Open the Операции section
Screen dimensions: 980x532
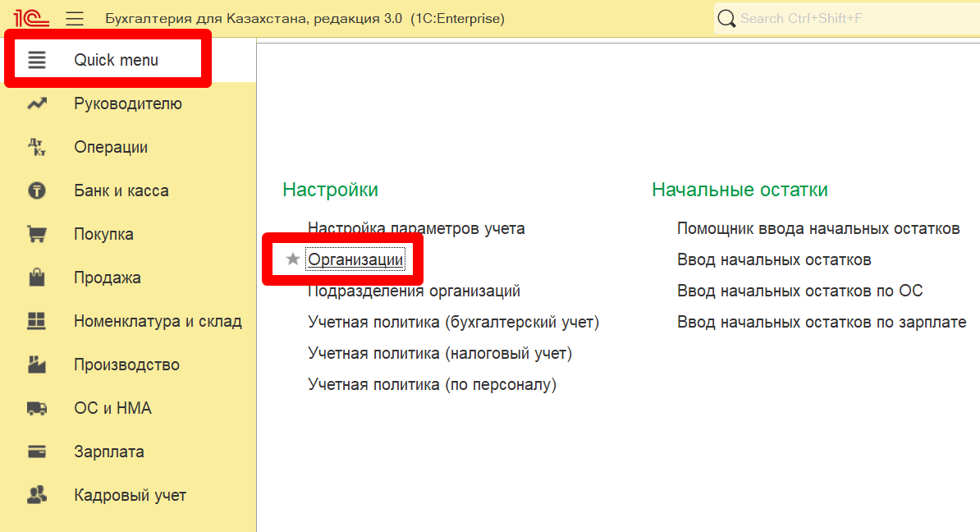tap(111, 147)
